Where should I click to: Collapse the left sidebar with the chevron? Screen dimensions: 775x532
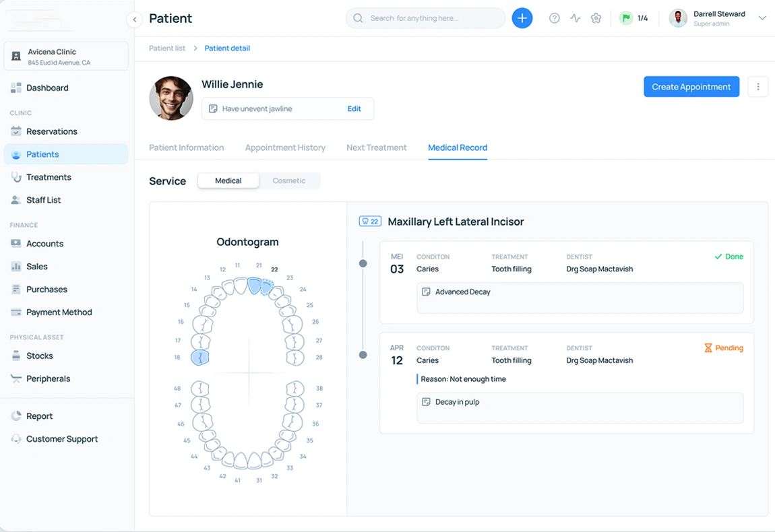coord(134,20)
